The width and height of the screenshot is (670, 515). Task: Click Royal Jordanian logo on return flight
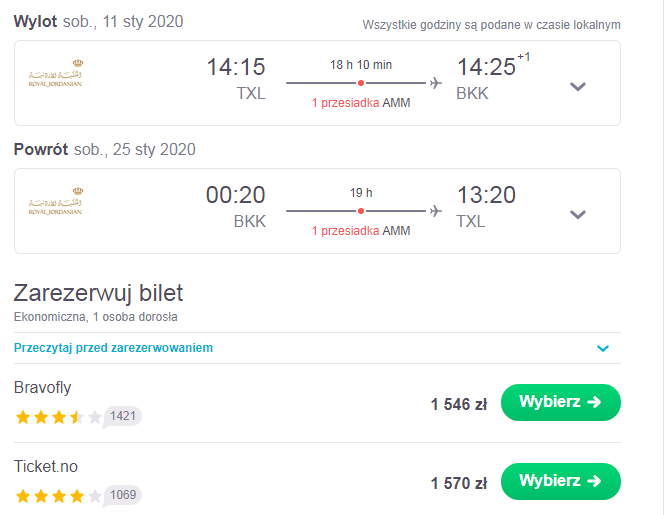(x=55, y=201)
